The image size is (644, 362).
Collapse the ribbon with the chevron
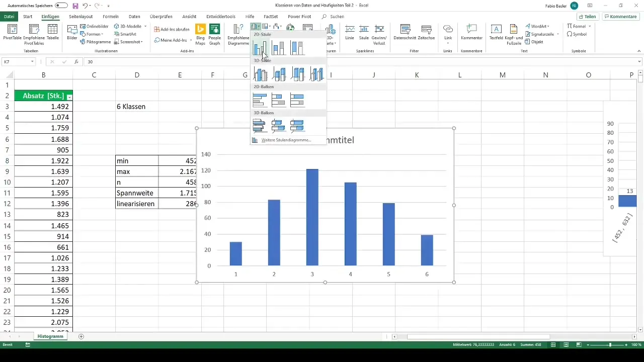[639, 51]
